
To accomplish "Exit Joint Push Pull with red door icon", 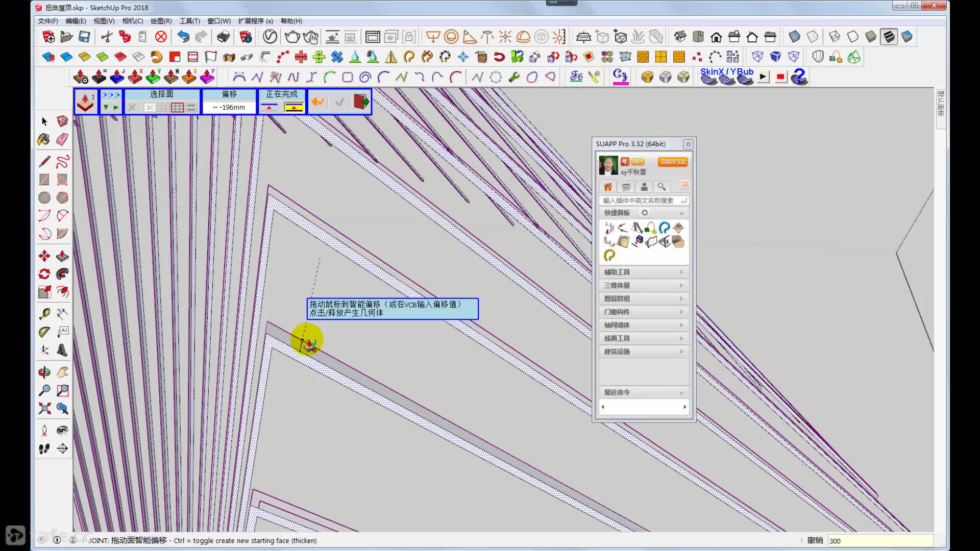I will click(x=361, y=102).
